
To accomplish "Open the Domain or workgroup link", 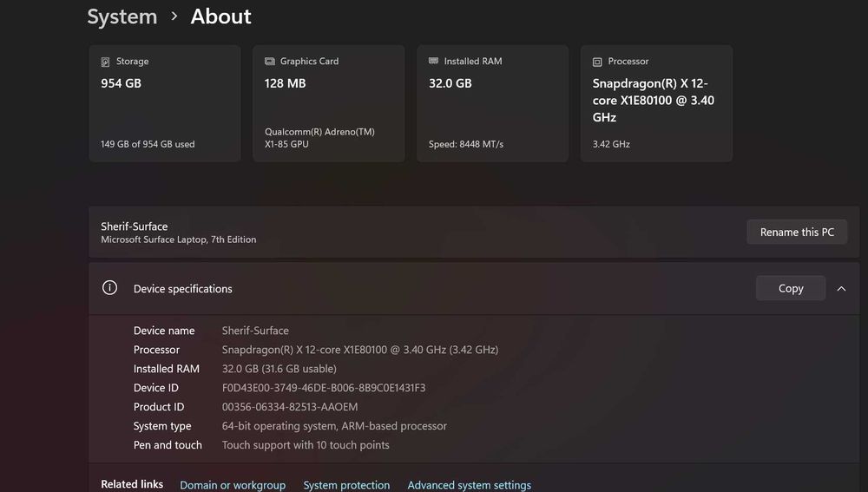I will click(x=233, y=485).
